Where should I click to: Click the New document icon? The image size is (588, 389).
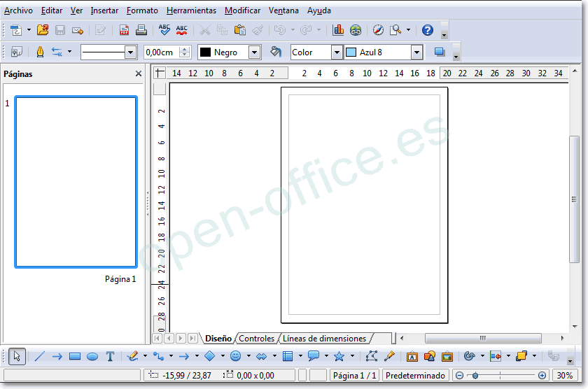(15, 30)
